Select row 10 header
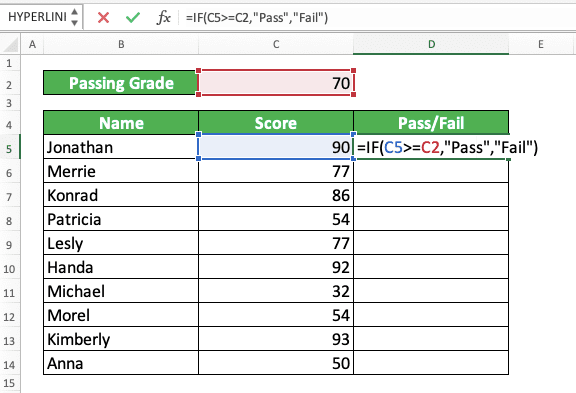The width and height of the screenshot is (576, 393). coord(10,268)
